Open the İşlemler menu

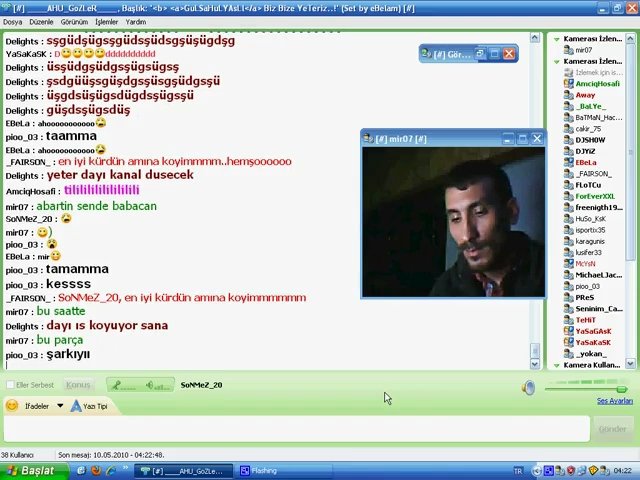pyautogui.click(x=107, y=22)
